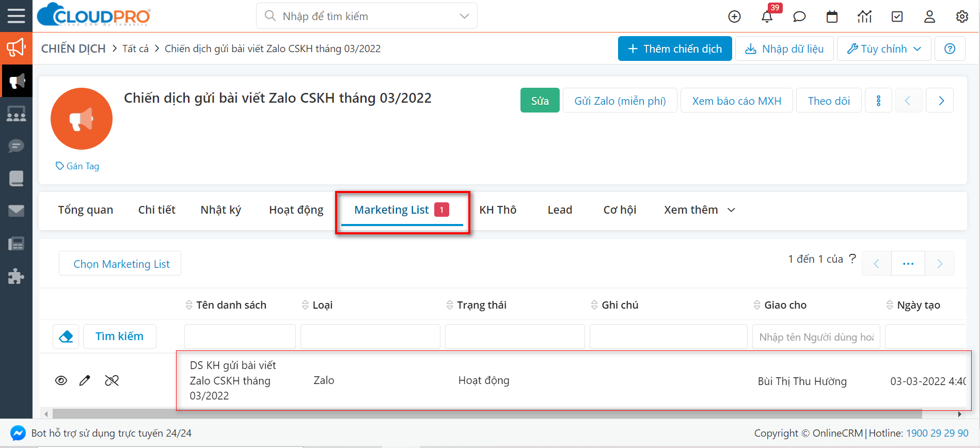980x448 pixels.
Task: Open the settings gear icon
Action: pyautogui.click(x=962, y=17)
